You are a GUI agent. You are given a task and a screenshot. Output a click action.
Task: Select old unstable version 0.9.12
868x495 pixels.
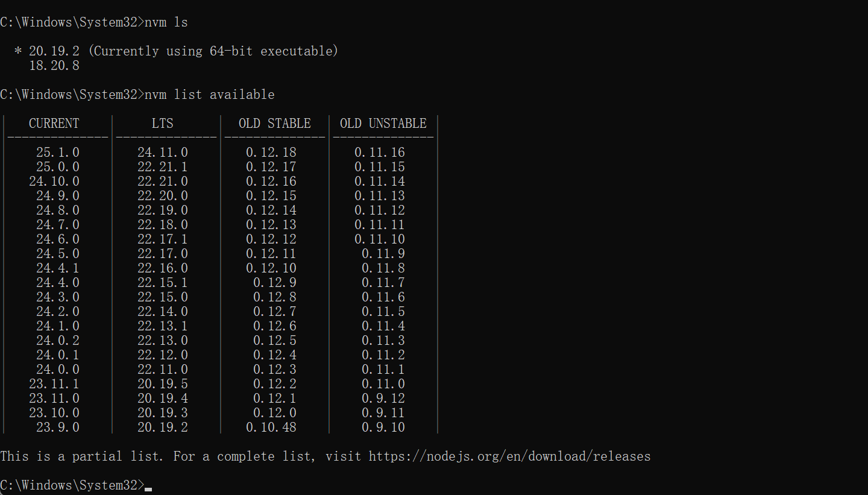[383, 399]
